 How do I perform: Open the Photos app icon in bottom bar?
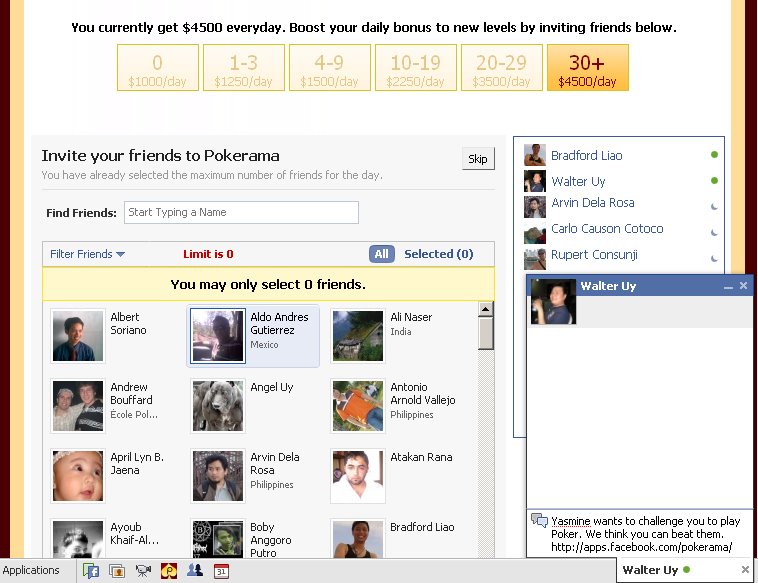(x=117, y=571)
